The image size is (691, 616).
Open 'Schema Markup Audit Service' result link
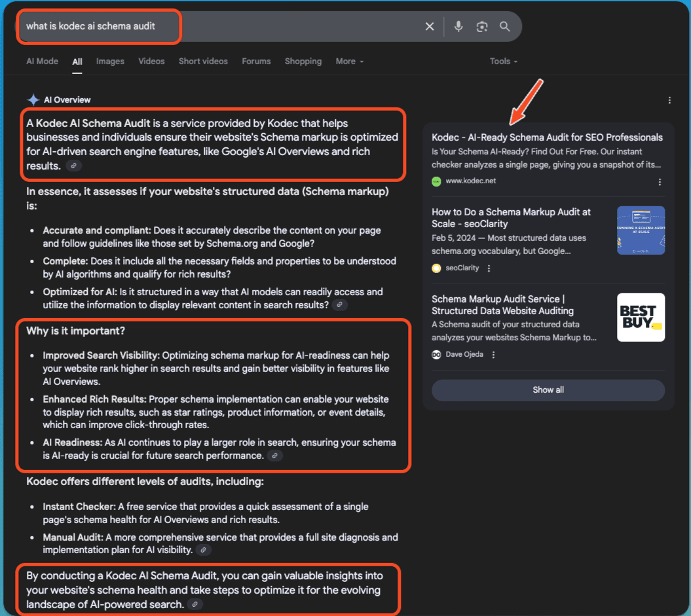(503, 304)
